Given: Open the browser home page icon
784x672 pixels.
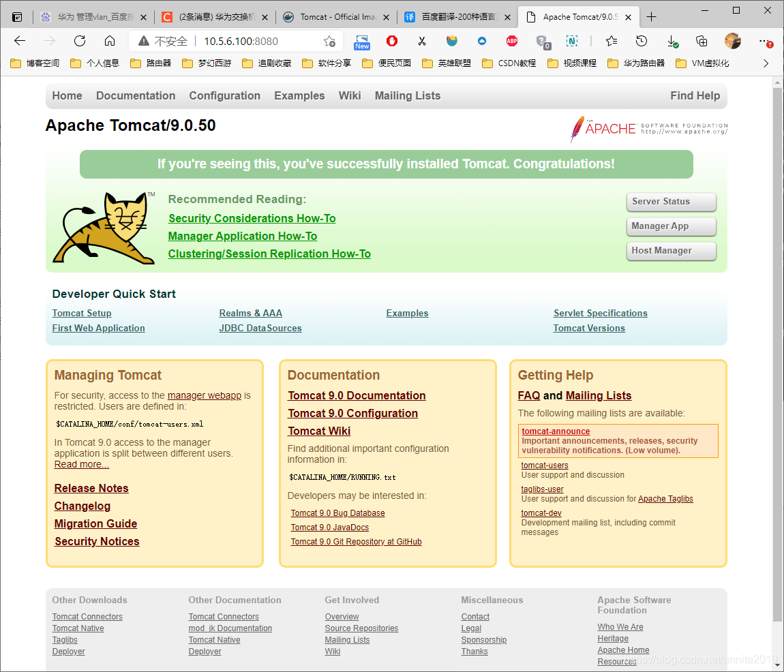Looking at the screenshot, I should pyautogui.click(x=110, y=41).
